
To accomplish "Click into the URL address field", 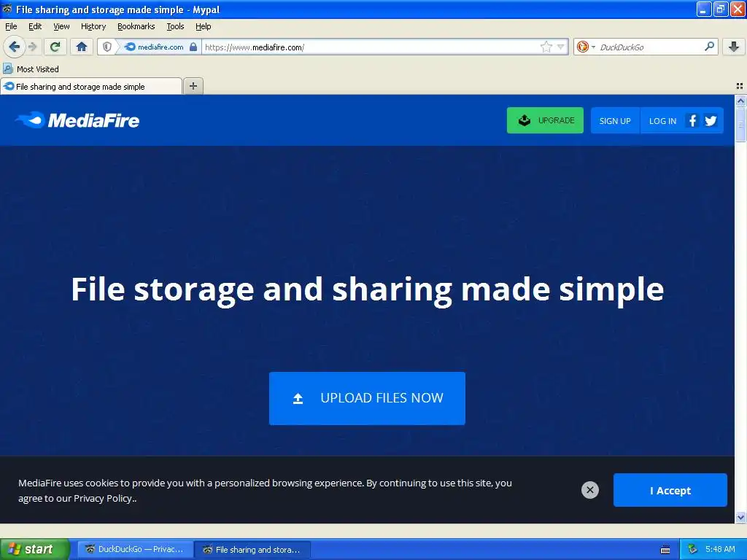I will (x=371, y=47).
